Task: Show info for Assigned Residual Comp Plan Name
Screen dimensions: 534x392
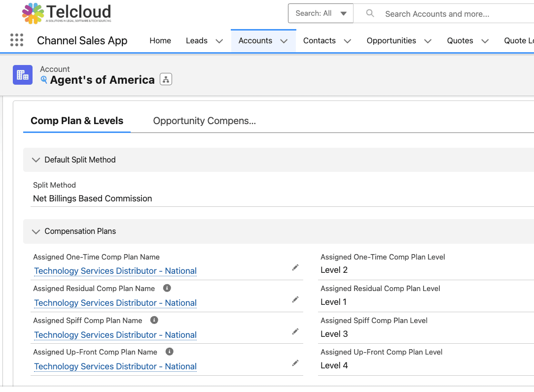Action: tap(167, 288)
